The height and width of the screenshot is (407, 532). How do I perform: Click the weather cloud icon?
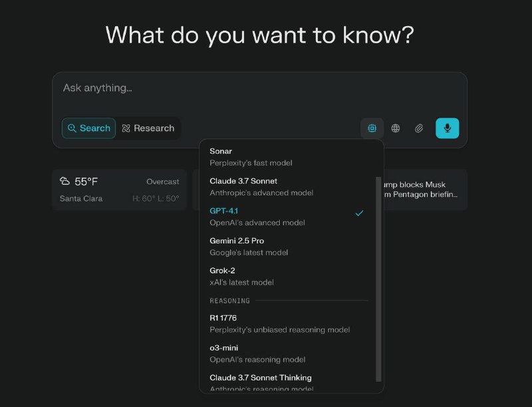[65, 181]
